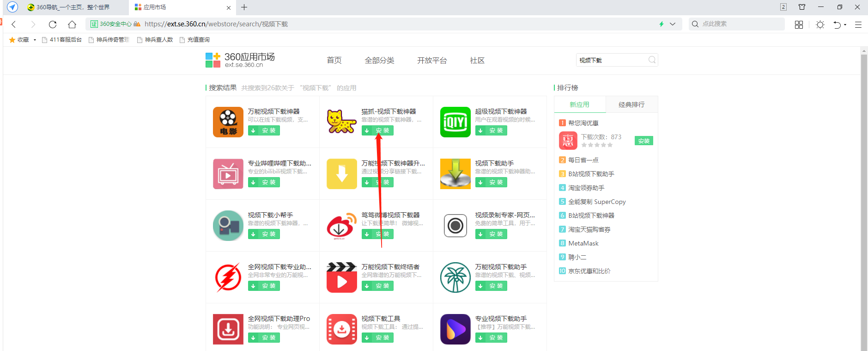The image size is (868, 351).
Task: Open the extensions grid icon in the toolbar
Action: pos(799,25)
